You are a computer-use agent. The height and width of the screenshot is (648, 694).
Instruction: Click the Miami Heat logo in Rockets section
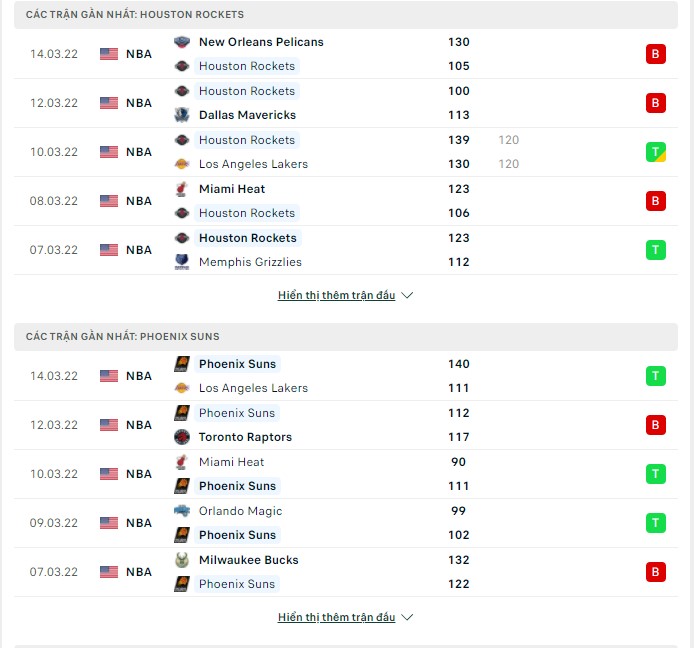182,189
